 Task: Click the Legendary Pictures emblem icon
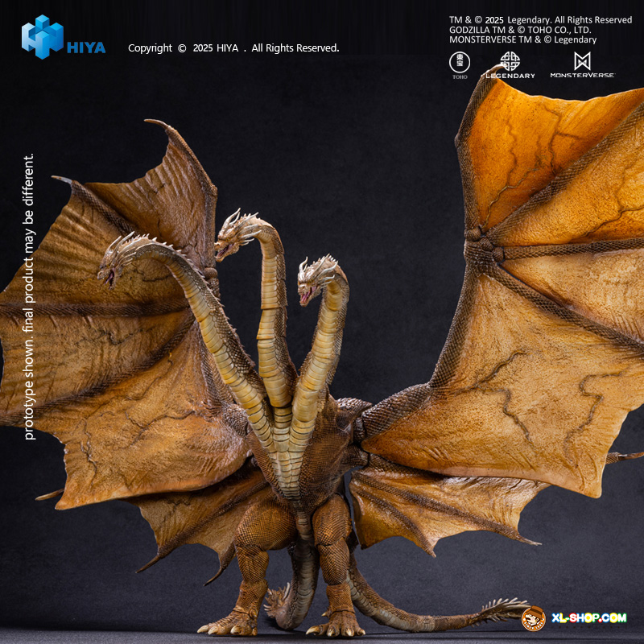510,60
